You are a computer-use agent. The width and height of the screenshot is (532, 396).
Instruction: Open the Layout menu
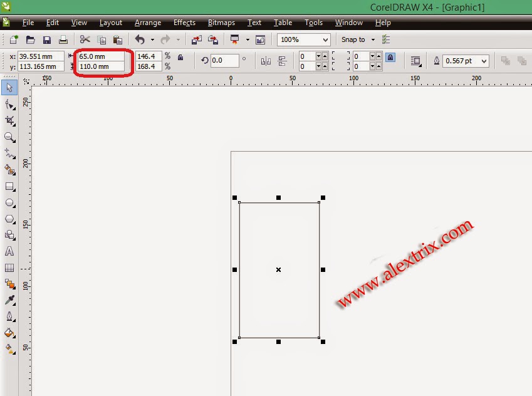coord(111,23)
